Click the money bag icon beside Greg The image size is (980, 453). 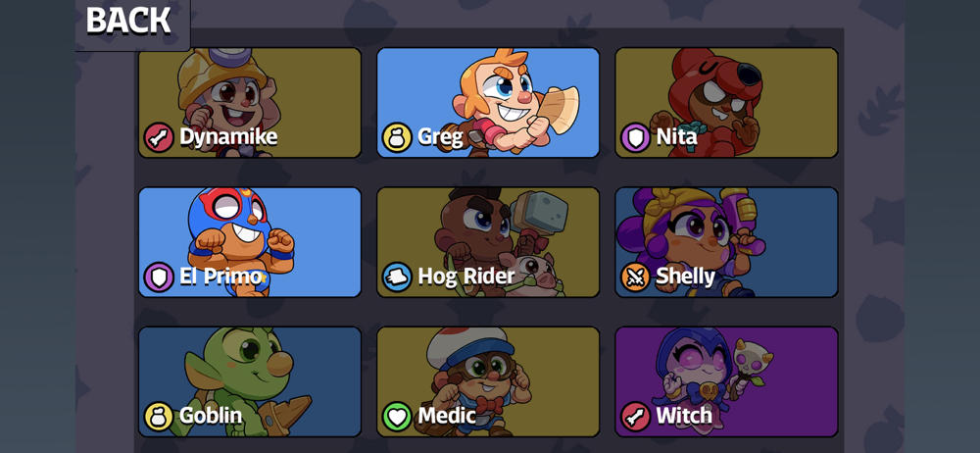[x=398, y=137]
